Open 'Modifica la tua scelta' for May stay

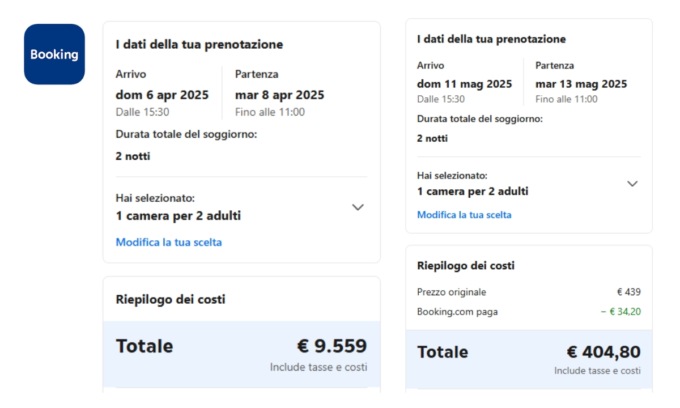[x=464, y=214]
